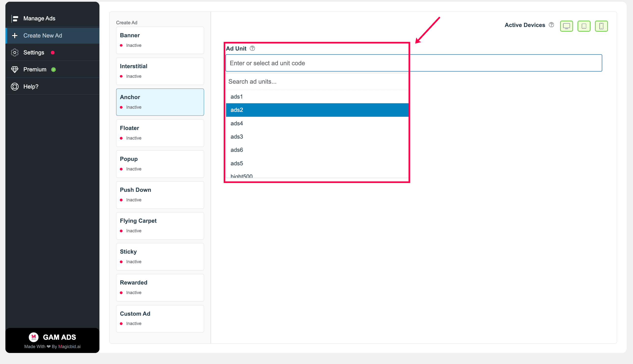Click the ad unit code input field
Image resolution: width=633 pixels, height=364 pixels.
click(413, 63)
